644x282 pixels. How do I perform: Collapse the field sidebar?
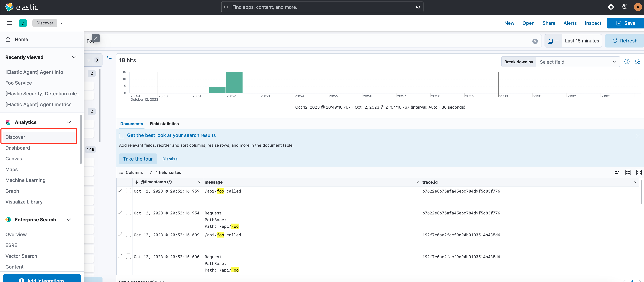[x=109, y=57]
